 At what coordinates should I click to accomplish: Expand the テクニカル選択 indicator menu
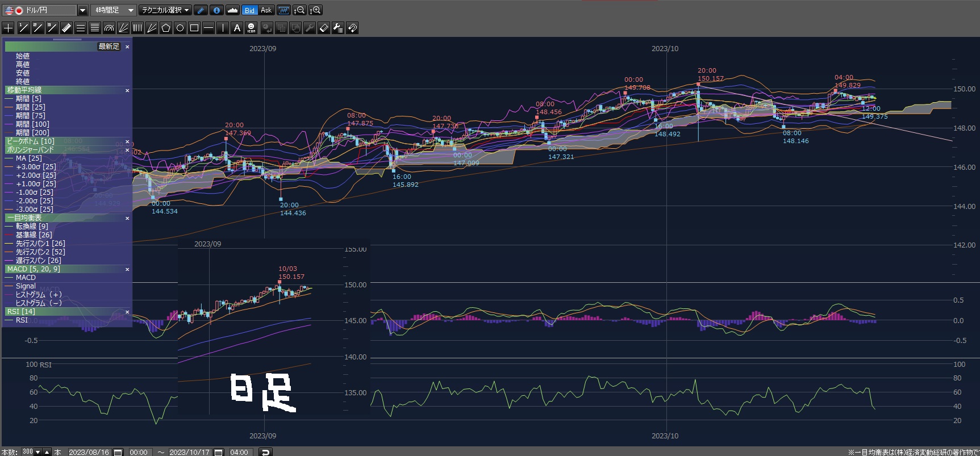165,10
